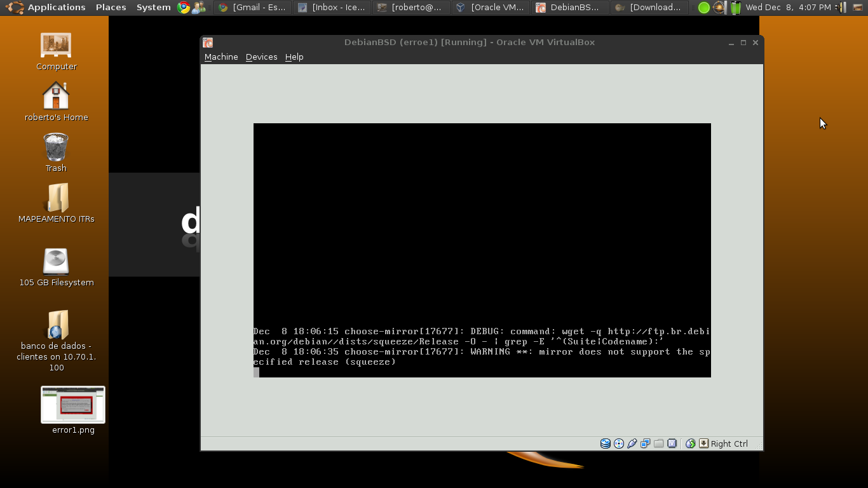The image size is (868, 488).
Task: Click inside the black VM console screen
Action: coord(482,250)
